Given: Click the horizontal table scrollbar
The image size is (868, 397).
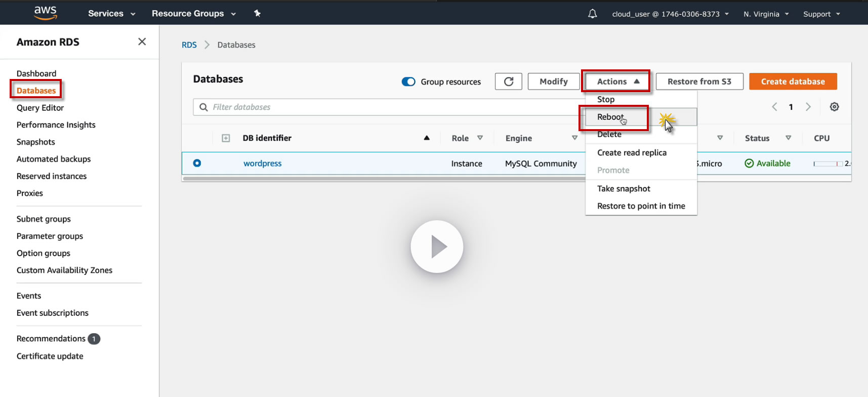Looking at the screenshot, I should (385, 178).
